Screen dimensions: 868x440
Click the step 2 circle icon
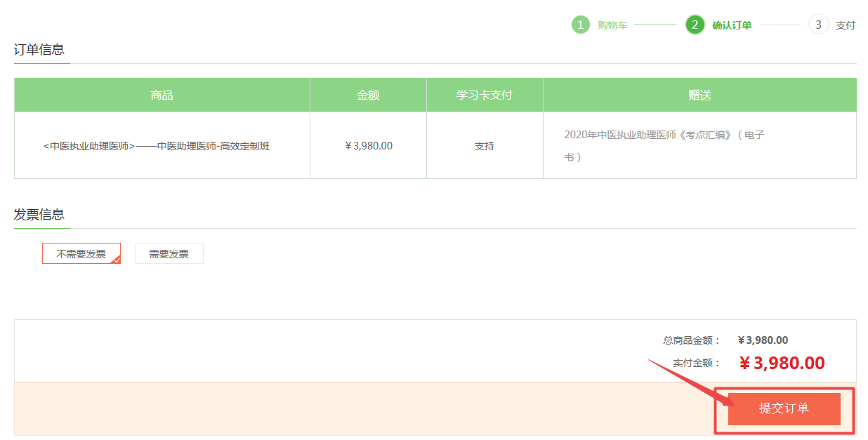(695, 25)
